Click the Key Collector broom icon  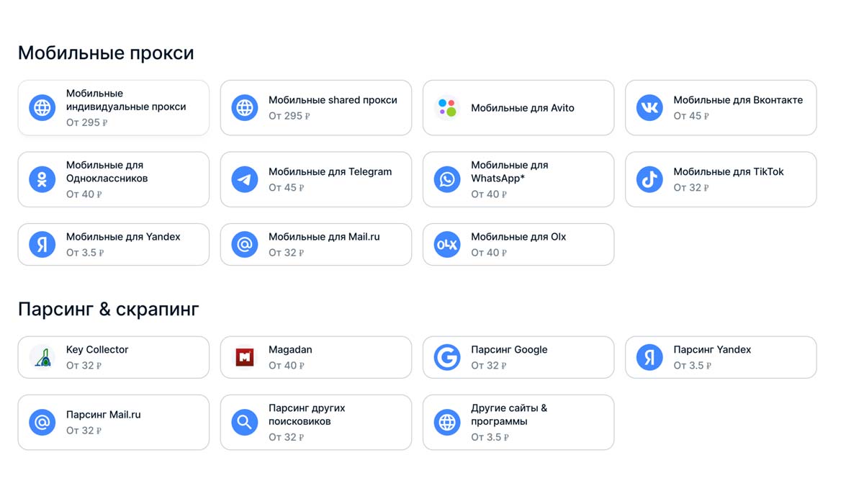42,357
